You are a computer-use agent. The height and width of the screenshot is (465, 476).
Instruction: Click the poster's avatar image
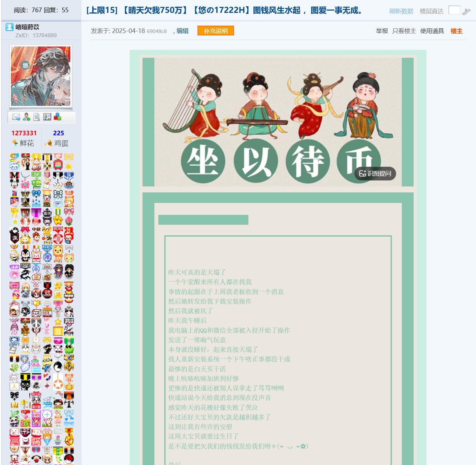(x=41, y=76)
